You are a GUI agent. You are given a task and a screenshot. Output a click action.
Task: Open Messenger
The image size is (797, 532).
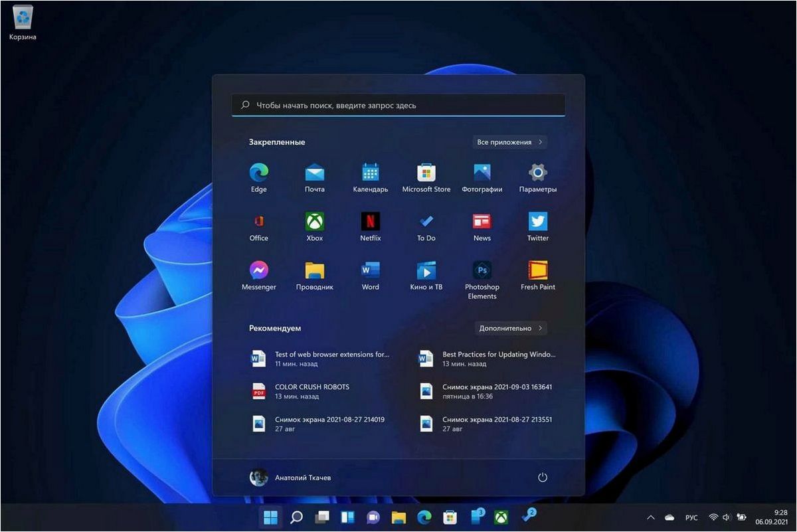[259, 276]
